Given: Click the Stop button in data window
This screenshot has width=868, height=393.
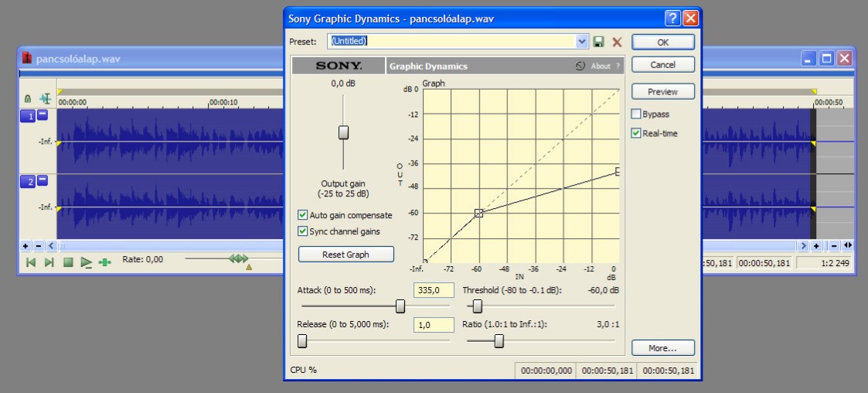Looking at the screenshot, I should click(x=68, y=262).
